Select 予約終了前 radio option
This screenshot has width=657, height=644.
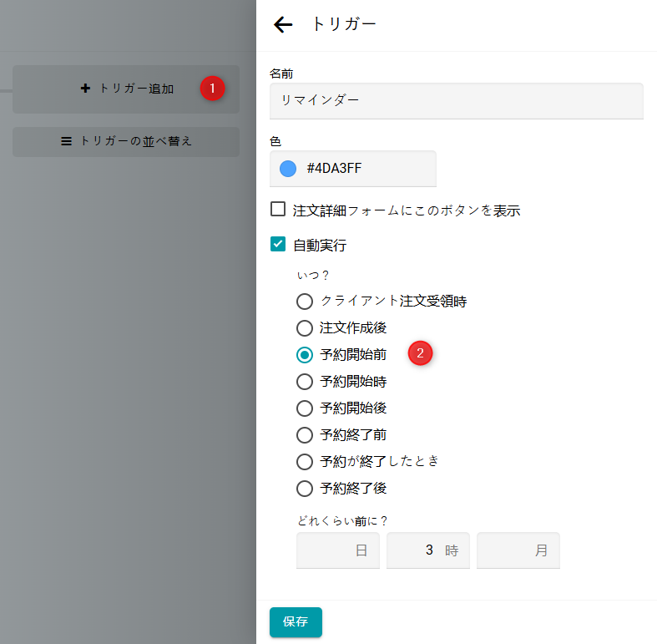(x=305, y=435)
